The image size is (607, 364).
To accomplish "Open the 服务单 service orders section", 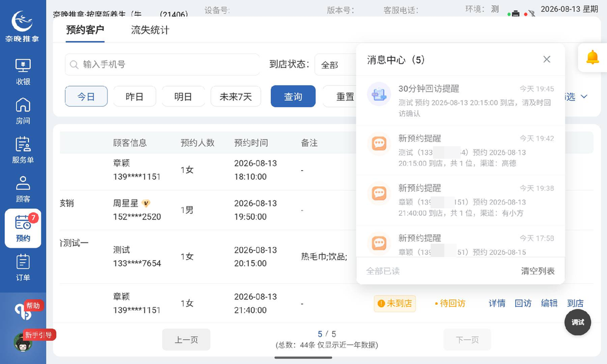I will [23, 150].
